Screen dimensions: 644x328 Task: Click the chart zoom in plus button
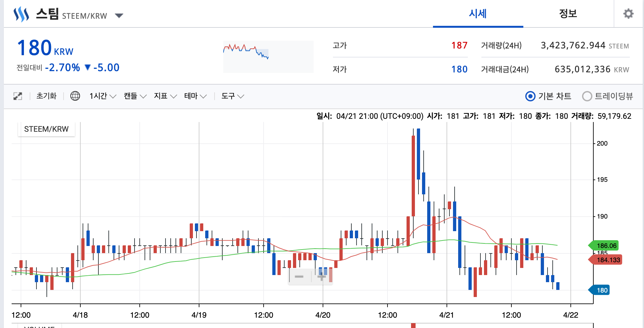click(x=322, y=277)
